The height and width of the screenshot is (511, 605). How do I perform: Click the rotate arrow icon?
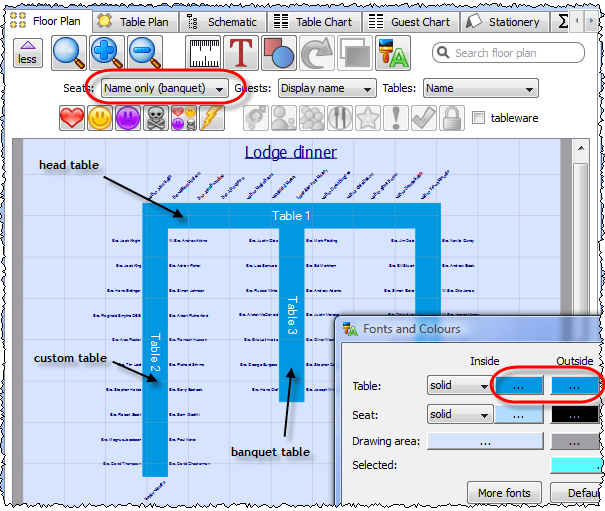[317, 53]
